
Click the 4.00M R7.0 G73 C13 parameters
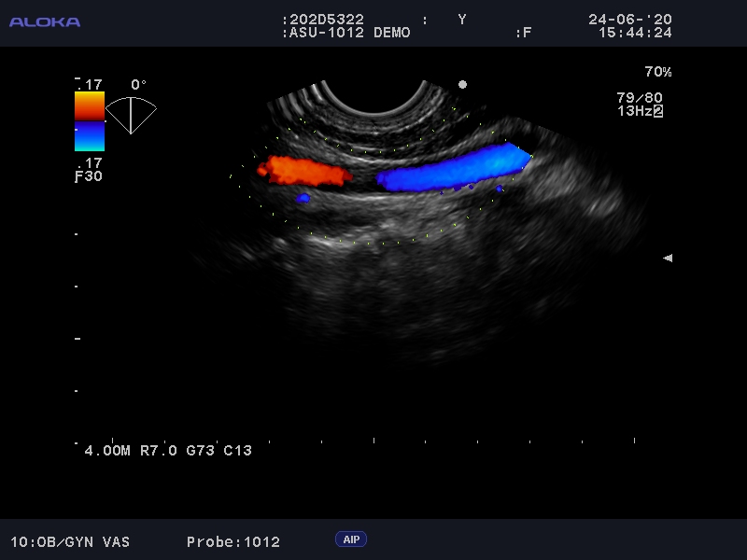(168, 450)
